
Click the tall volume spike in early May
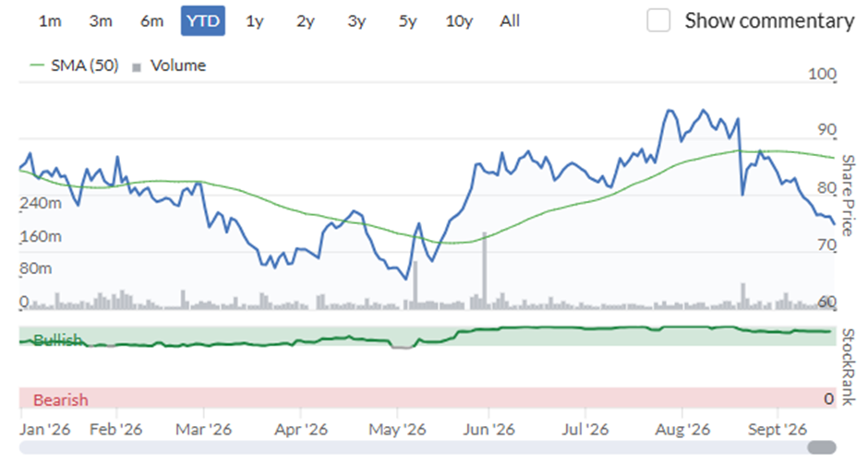click(x=416, y=285)
